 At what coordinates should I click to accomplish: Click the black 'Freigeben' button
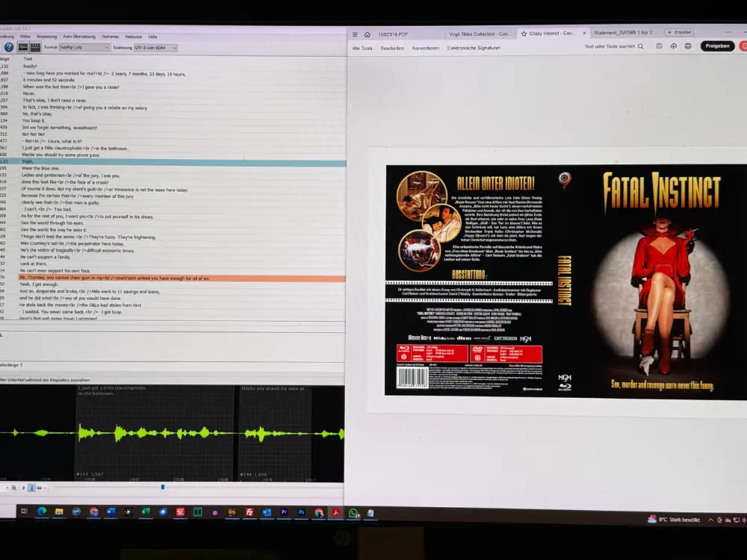point(717,46)
